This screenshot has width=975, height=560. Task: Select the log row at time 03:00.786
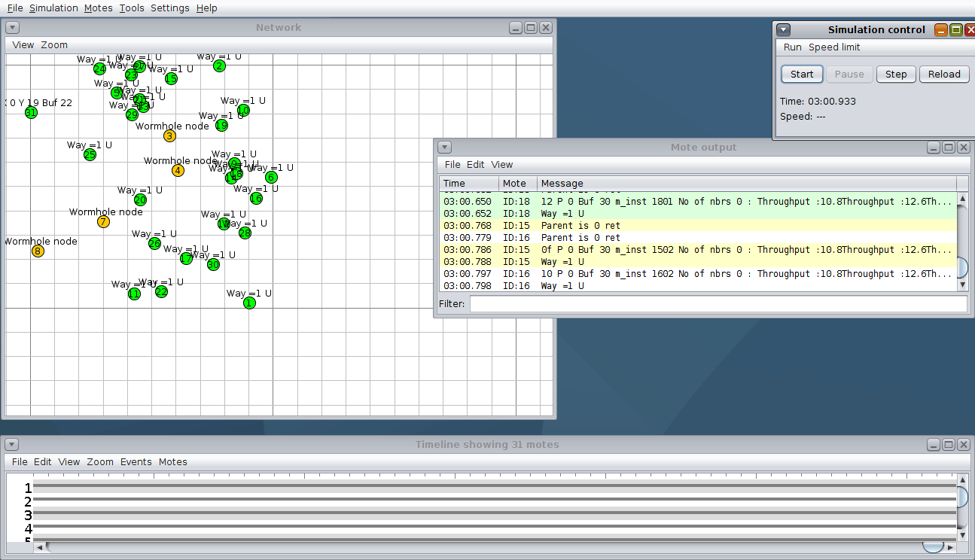click(698, 250)
